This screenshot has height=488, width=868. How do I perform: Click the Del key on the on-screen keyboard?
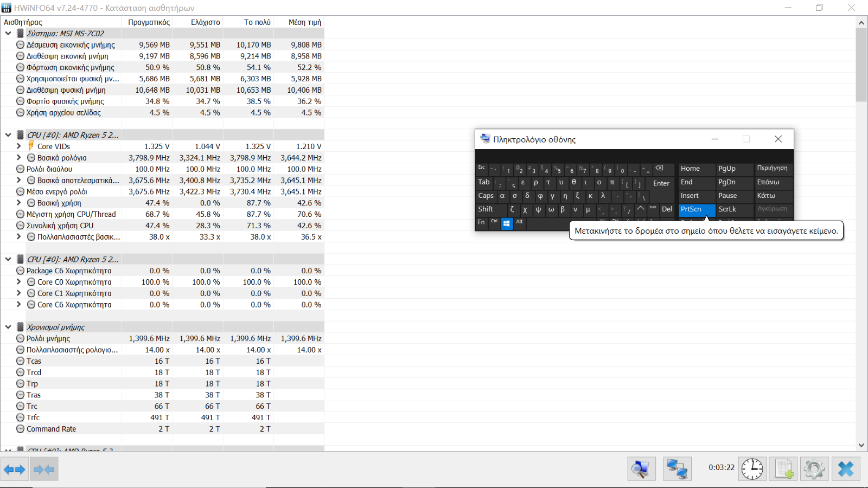[x=667, y=209]
